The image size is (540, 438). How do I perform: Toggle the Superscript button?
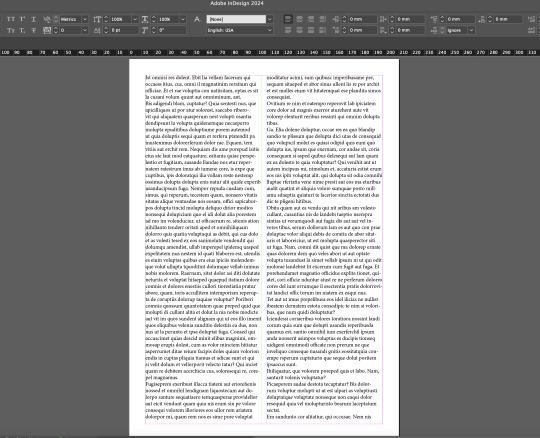(x=22, y=19)
